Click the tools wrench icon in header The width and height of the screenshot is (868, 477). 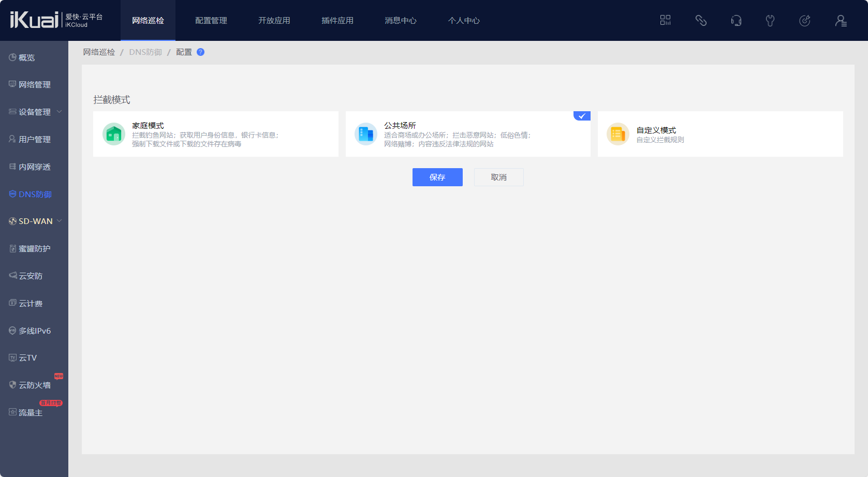[770, 20]
